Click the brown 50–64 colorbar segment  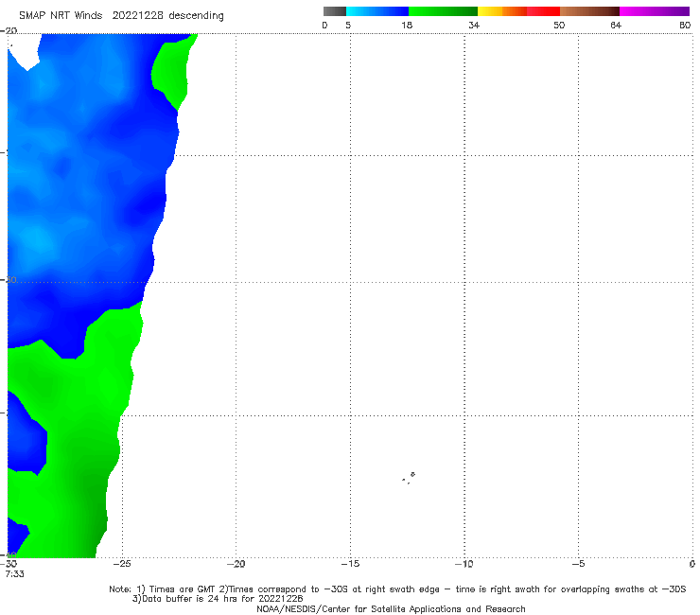[x=589, y=11]
